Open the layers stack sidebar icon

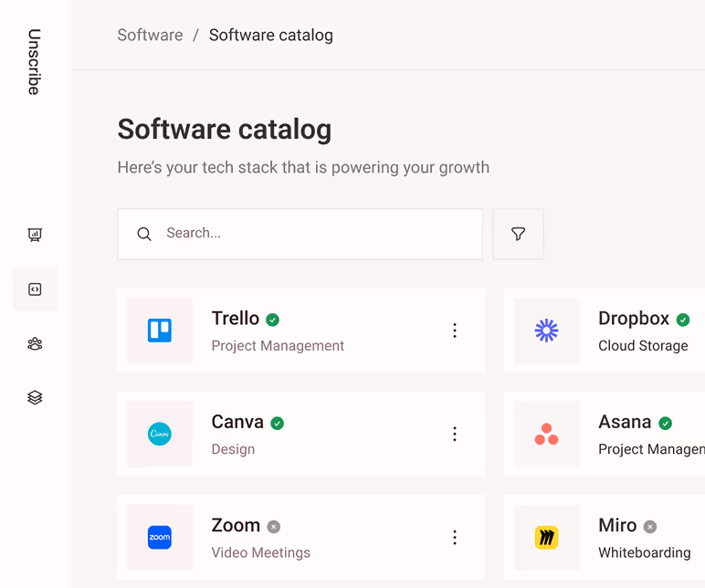(35, 397)
